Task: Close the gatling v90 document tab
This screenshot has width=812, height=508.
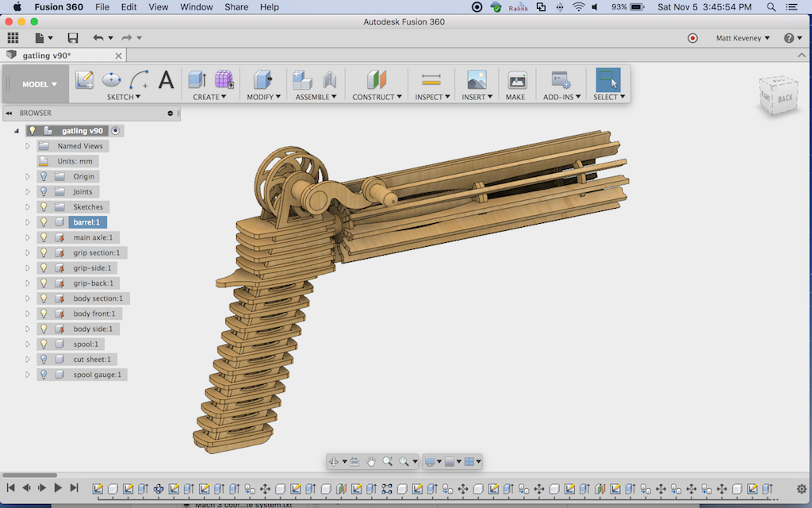Action: 119,56
